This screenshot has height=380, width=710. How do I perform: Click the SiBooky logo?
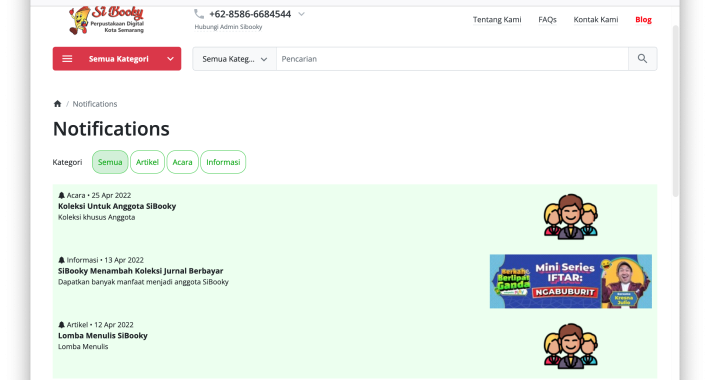tap(106, 20)
